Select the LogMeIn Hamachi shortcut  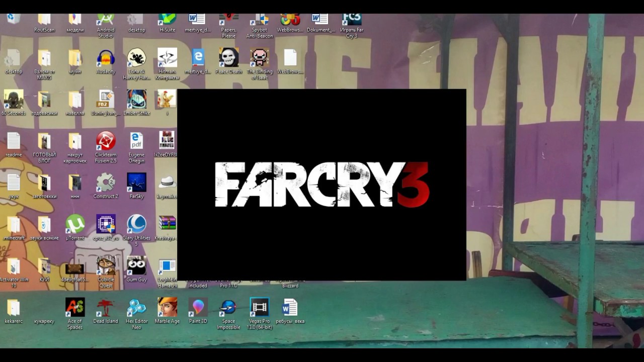point(167,273)
